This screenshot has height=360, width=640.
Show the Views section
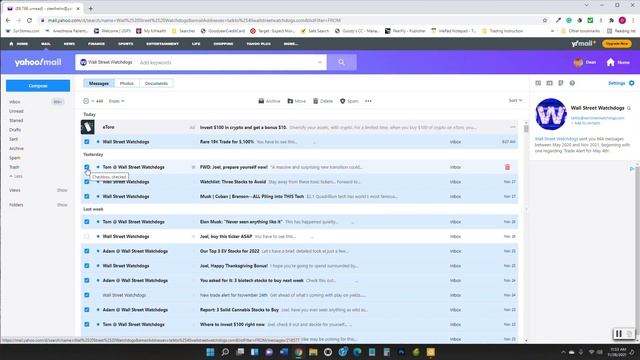click(x=62, y=190)
